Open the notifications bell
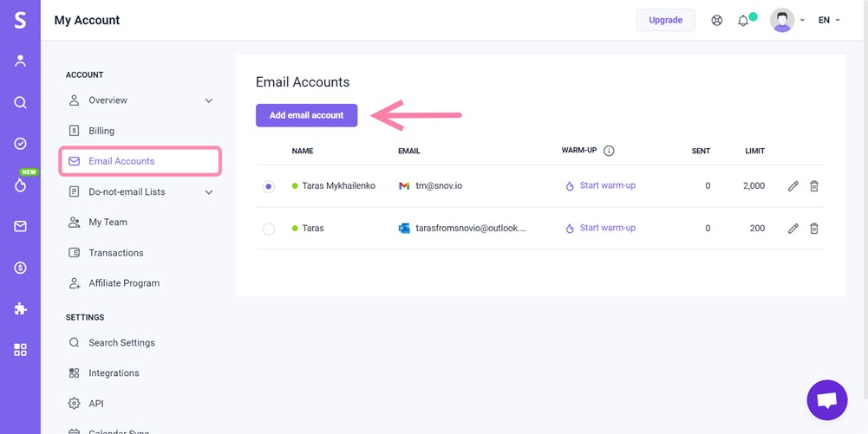Screen dimensions: 868x434 (743, 21)
